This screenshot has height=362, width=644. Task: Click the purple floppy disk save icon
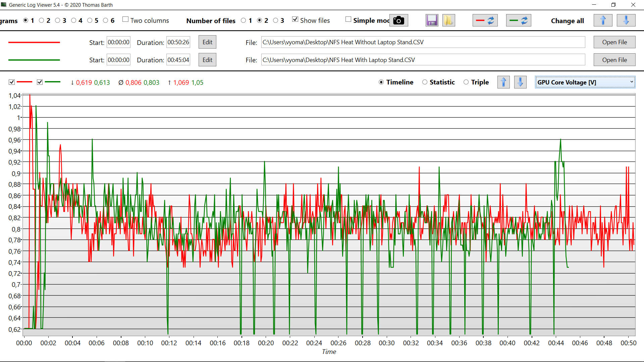click(x=432, y=20)
